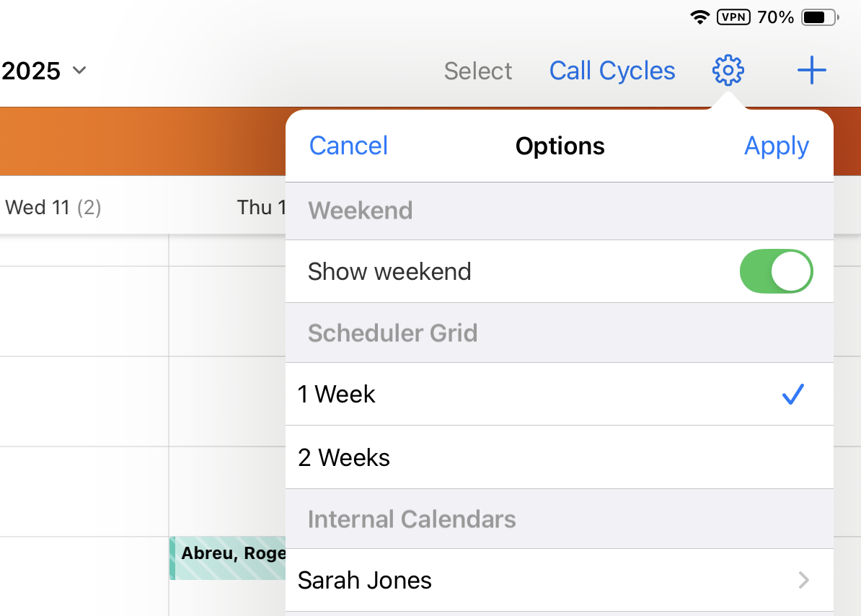Click the blue checkmark beside 1 Week
Image resolution: width=861 pixels, height=616 pixels.
point(792,394)
